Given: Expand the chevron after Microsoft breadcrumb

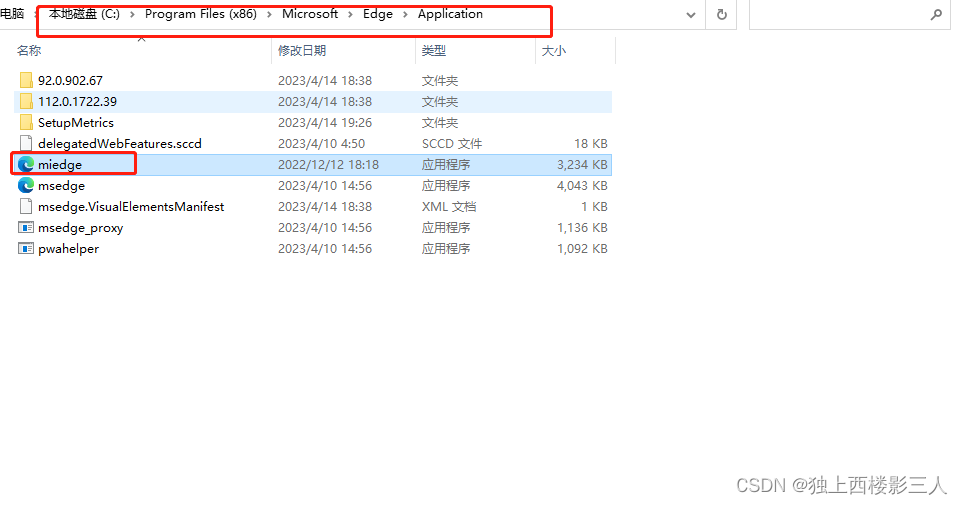Looking at the screenshot, I should click(x=350, y=15).
